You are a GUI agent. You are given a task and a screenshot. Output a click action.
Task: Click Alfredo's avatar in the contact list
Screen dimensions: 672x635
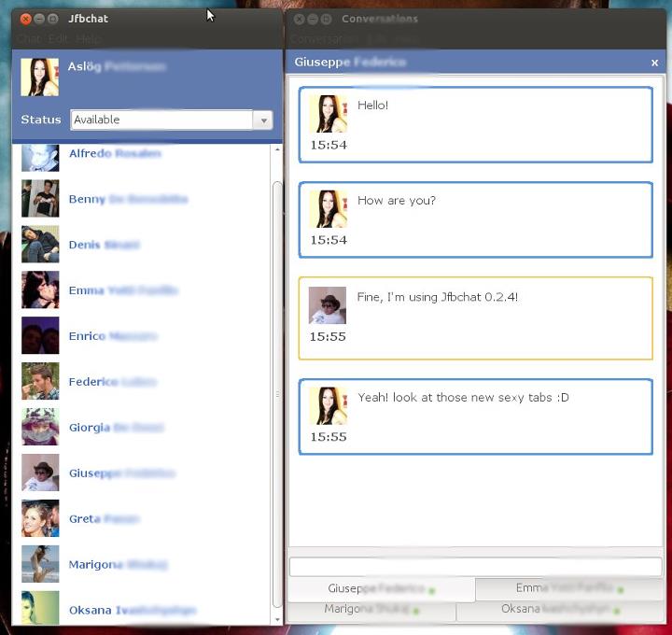pyautogui.click(x=40, y=156)
